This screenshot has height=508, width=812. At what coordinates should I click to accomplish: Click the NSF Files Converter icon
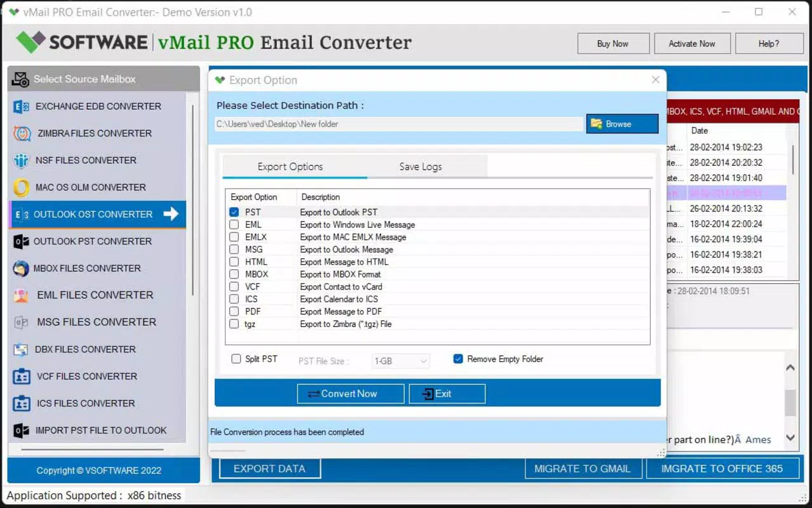(22, 161)
